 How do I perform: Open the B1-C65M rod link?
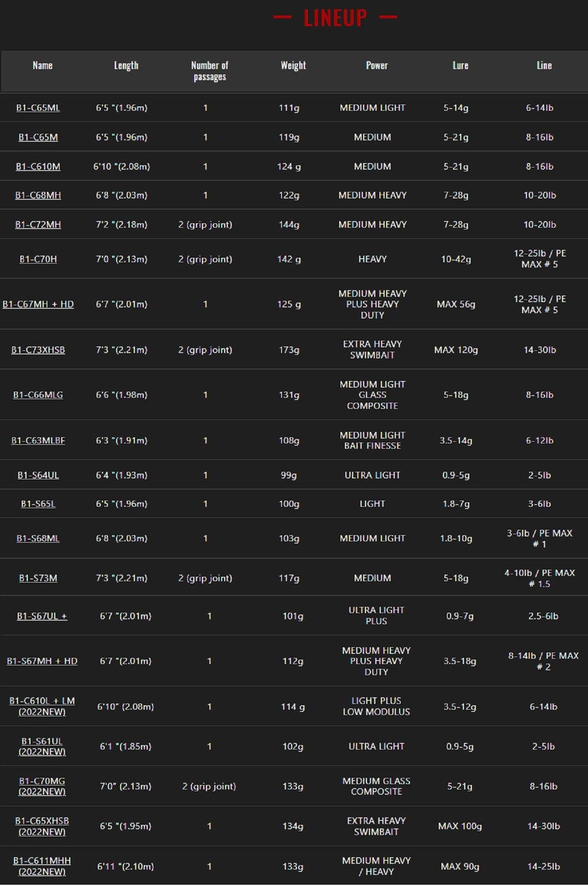pyautogui.click(x=38, y=137)
